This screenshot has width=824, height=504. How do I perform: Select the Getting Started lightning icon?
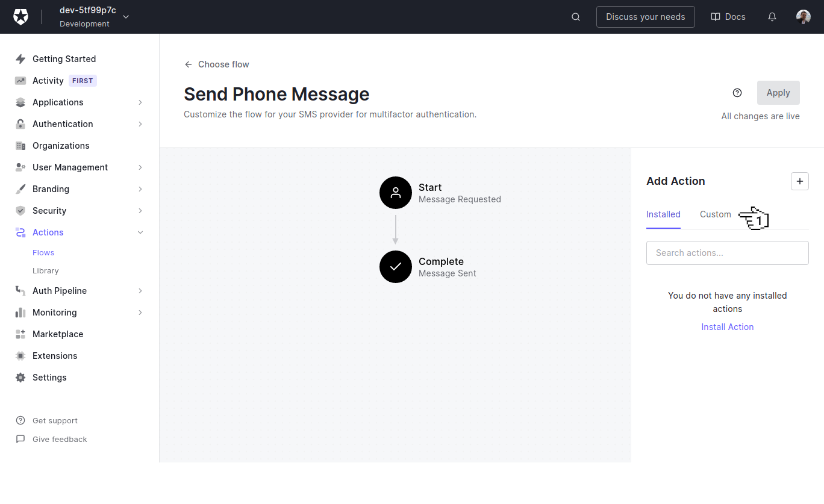[20, 58]
